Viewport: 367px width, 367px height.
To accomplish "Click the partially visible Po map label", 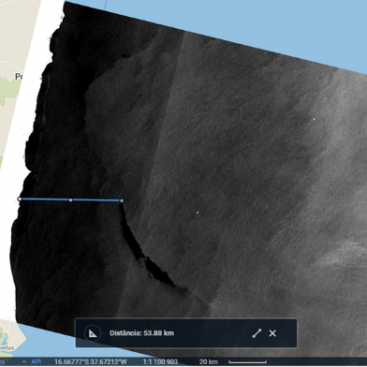I will 19,77.
